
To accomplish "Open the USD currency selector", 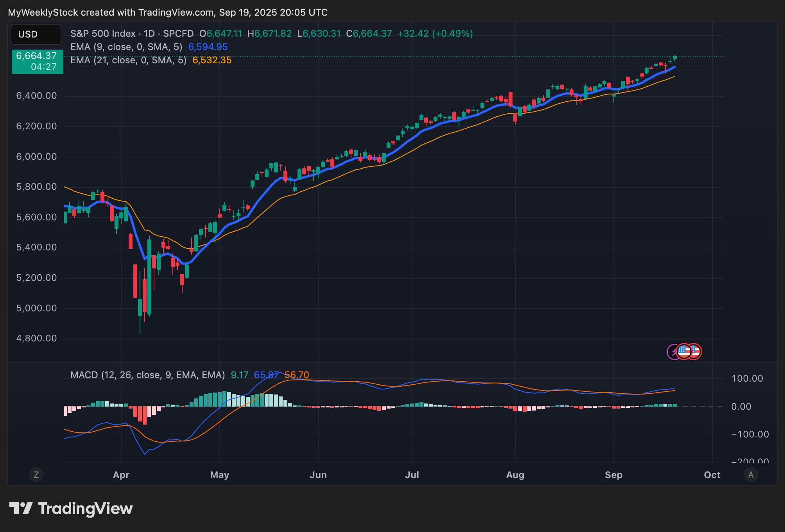I will tap(36, 34).
